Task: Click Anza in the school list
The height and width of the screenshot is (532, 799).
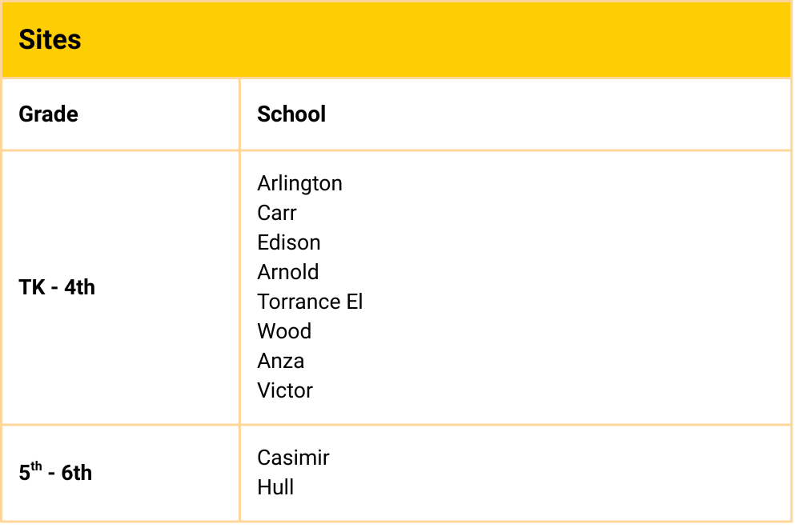Action: point(280,361)
